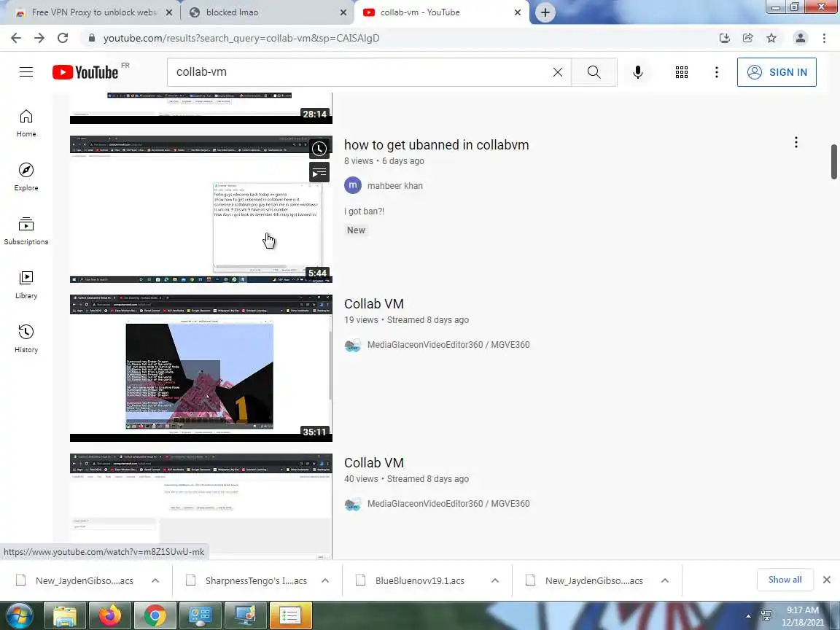The width and height of the screenshot is (840, 630).
Task: Play the 35:11 Collab VM thumbnail
Action: 201,368
